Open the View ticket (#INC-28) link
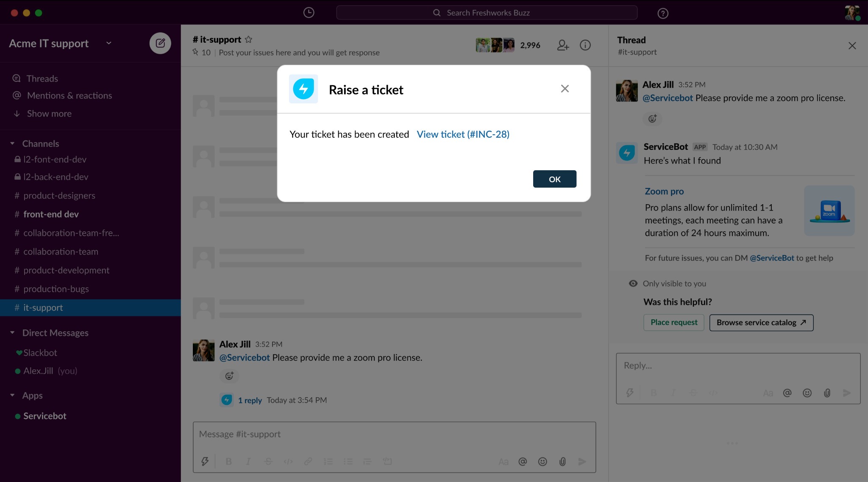 [463, 134]
